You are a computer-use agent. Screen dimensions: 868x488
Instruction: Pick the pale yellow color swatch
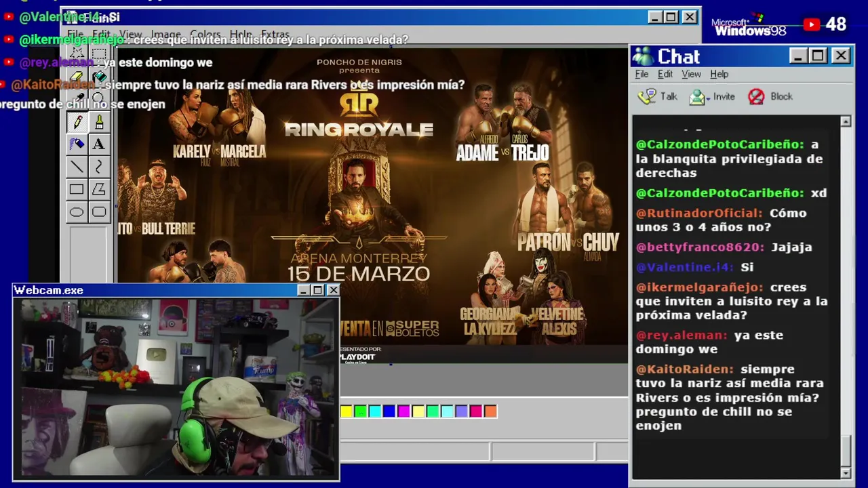click(418, 411)
